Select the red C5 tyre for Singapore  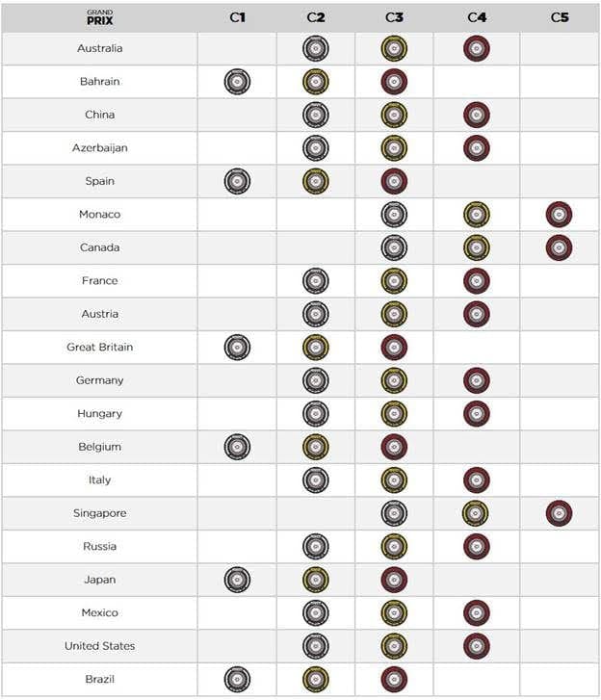(x=559, y=513)
